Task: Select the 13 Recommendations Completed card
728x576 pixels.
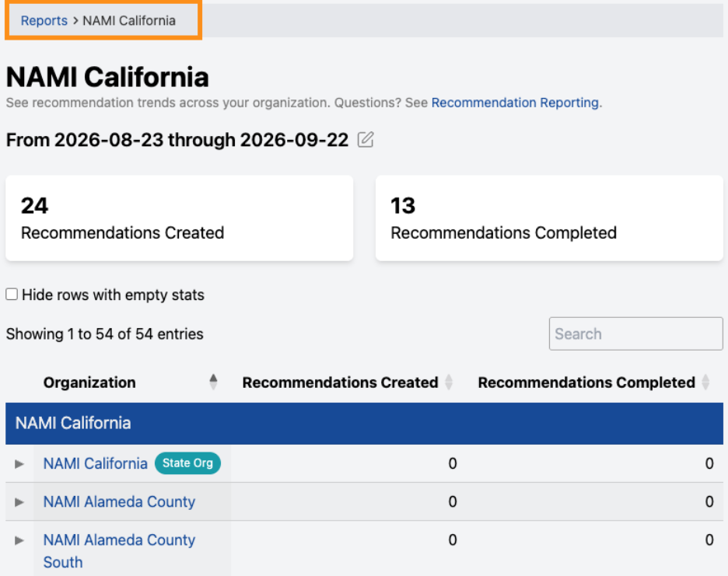Action: (549, 218)
